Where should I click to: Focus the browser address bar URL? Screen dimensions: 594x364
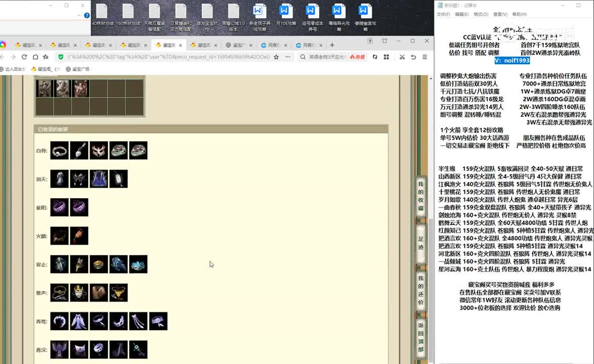pos(168,57)
